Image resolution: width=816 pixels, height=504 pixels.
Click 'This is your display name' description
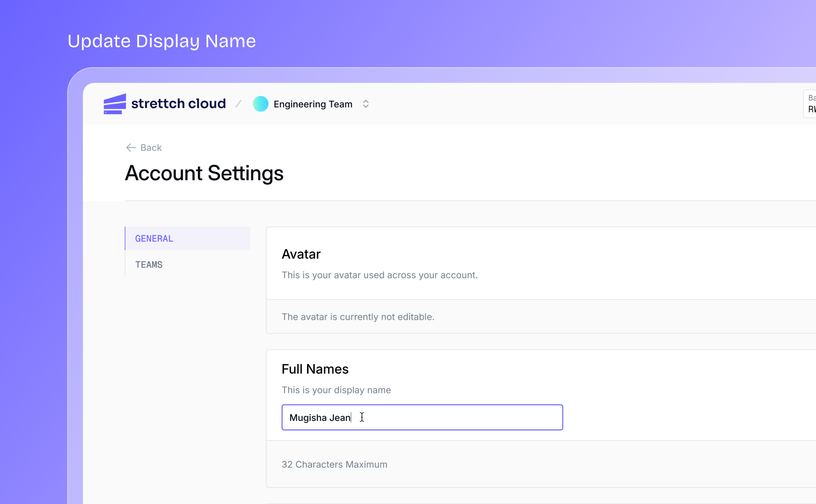[x=336, y=390]
